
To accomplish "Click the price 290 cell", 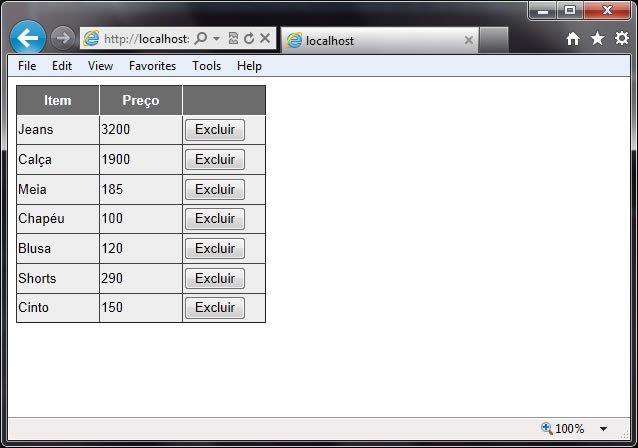I will click(141, 278).
